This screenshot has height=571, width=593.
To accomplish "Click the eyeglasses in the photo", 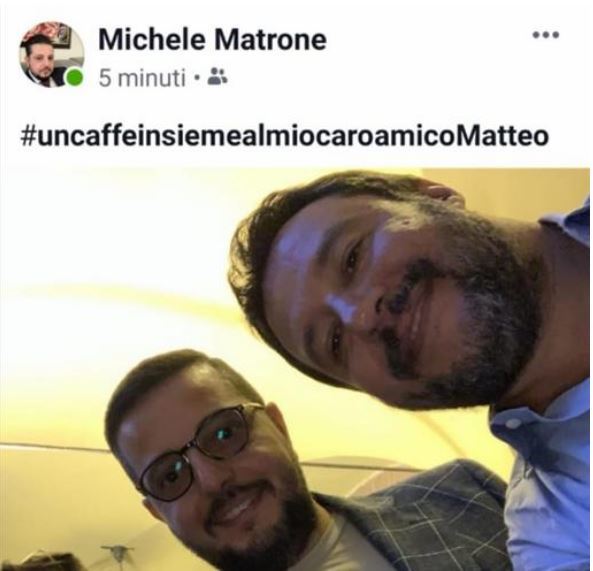I will point(196,453).
